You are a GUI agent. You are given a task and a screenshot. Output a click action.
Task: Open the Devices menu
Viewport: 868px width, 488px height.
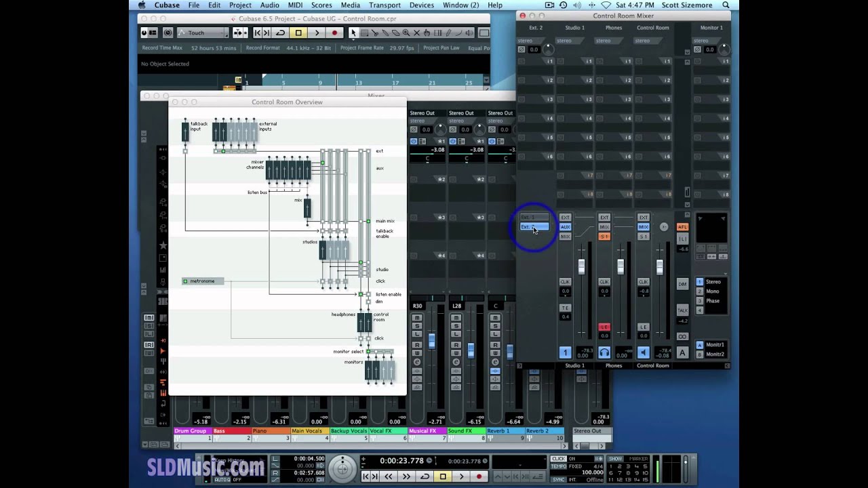coord(422,5)
